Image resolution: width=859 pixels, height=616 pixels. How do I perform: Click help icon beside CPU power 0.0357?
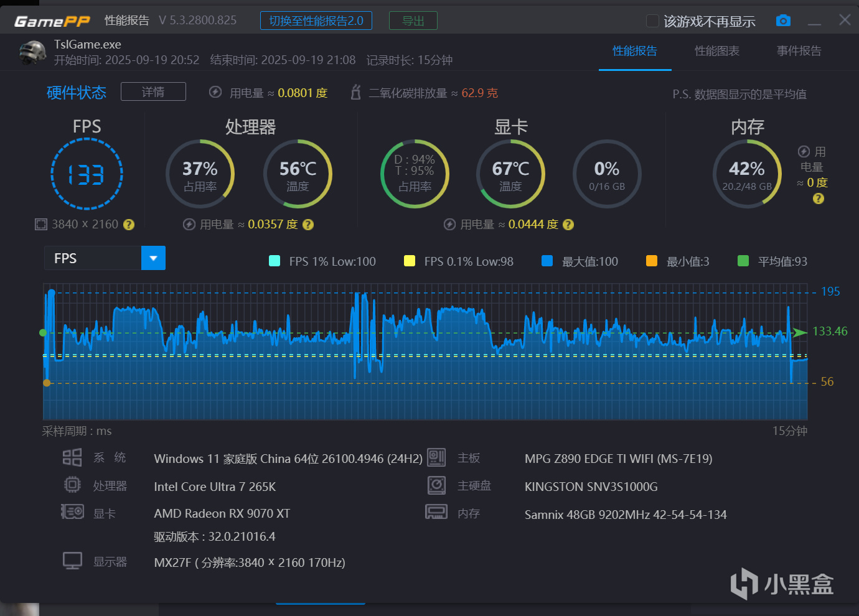coord(308,225)
